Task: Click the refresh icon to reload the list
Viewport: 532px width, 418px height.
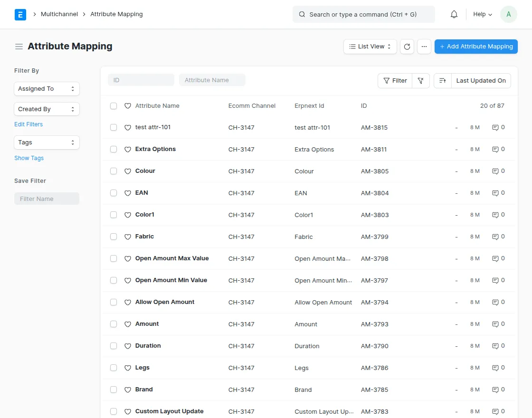Action: 407,46
